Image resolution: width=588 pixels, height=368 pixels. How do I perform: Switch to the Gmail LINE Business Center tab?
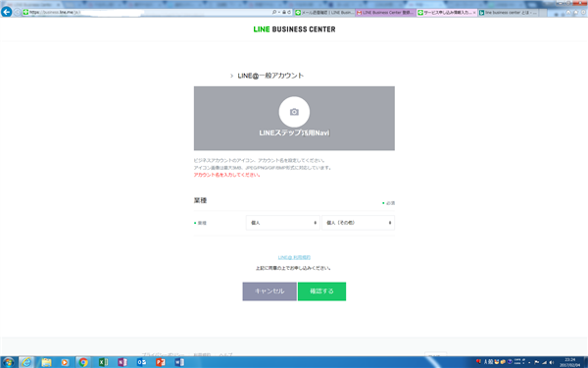386,13
